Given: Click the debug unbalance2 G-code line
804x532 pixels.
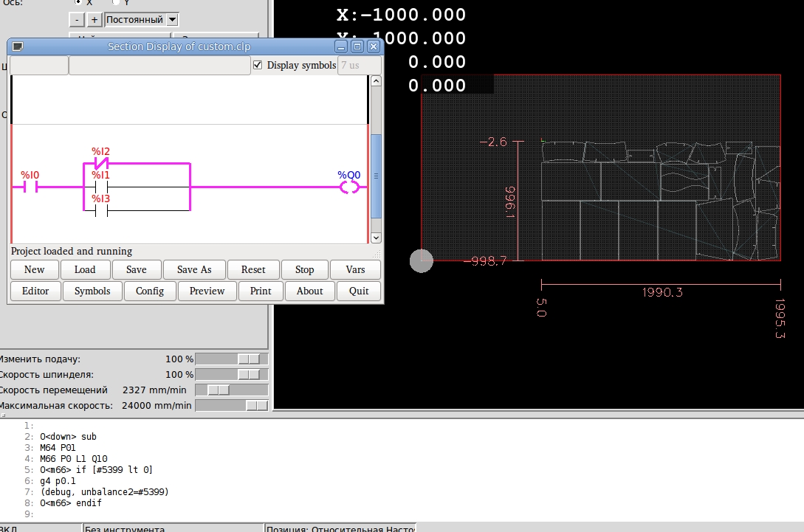Looking at the screenshot, I should pos(105,492).
